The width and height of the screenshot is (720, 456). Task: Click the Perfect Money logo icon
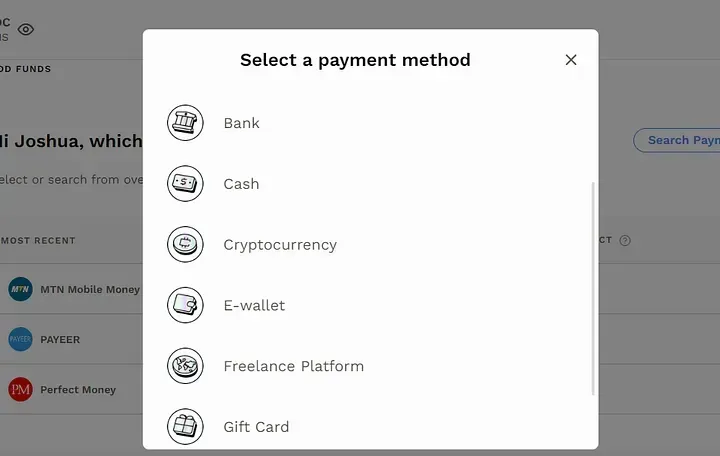pos(20,389)
